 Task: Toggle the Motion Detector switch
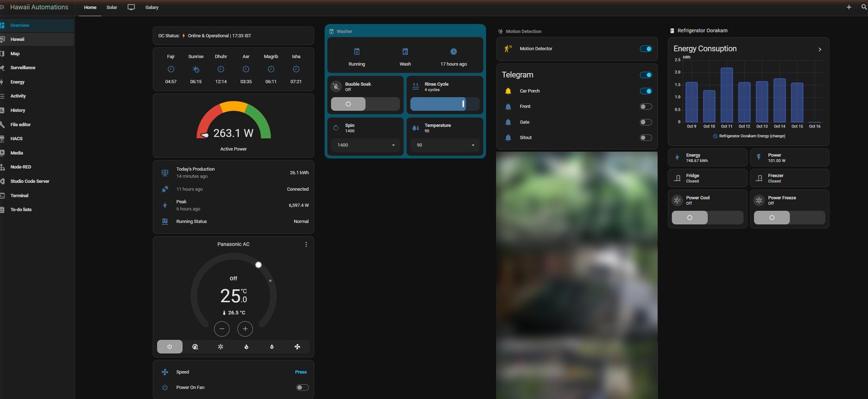click(x=646, y=49)
